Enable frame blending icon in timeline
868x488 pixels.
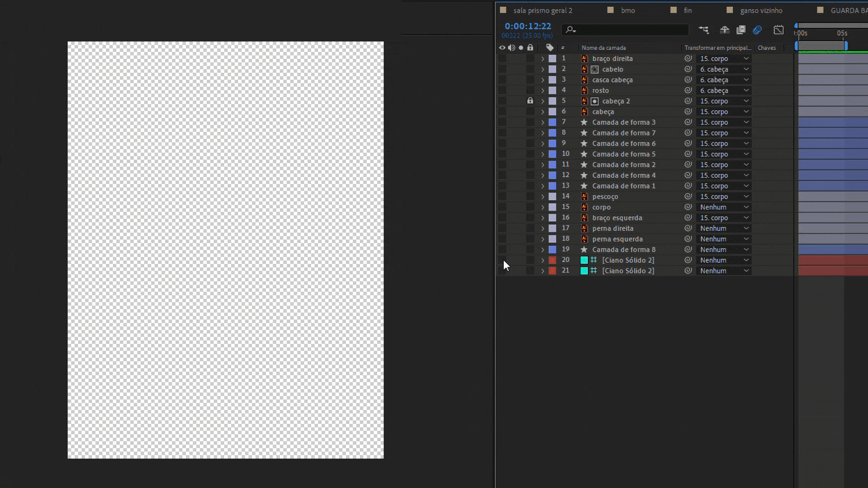(741, 30)
